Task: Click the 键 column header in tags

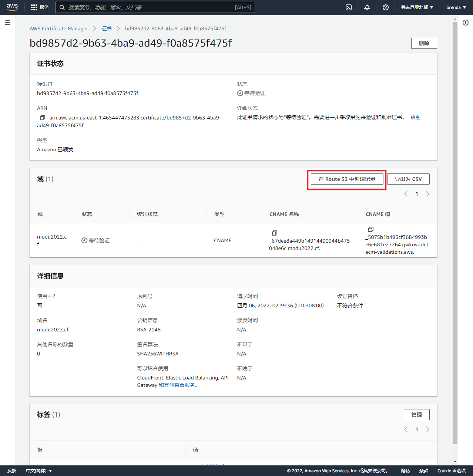Action: (x=40, y=450)
